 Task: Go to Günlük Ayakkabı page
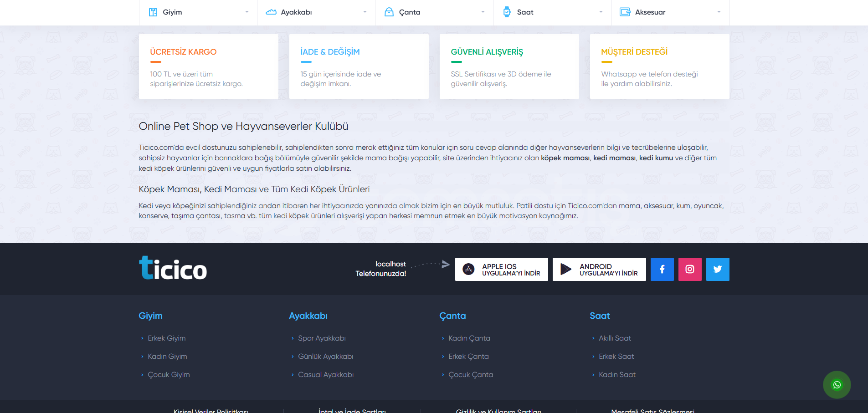tap(326, 357)
